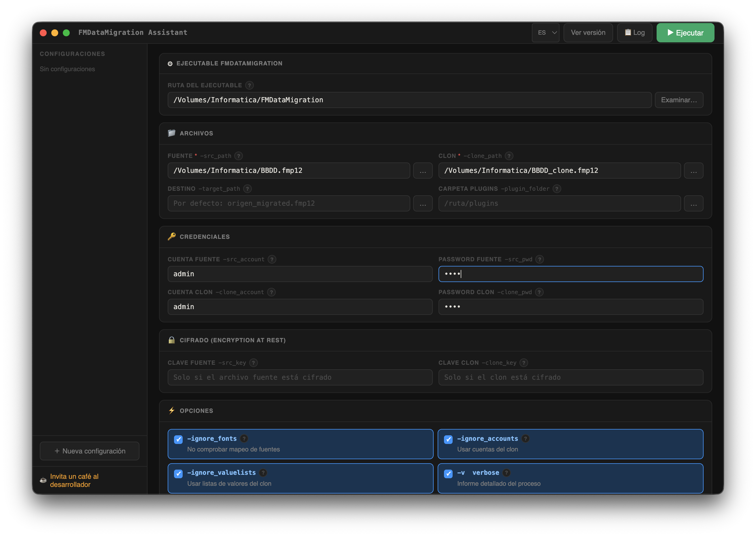The width and height of the screenshot is (756, 537).
Task: Browse for Clon clone file
Action: tap(693, 171)
